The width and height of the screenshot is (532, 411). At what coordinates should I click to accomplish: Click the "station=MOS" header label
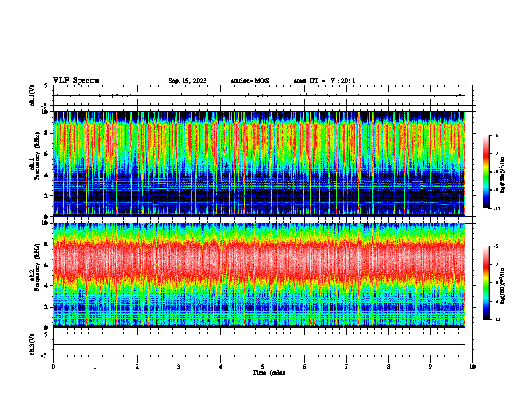coord(250,81)
